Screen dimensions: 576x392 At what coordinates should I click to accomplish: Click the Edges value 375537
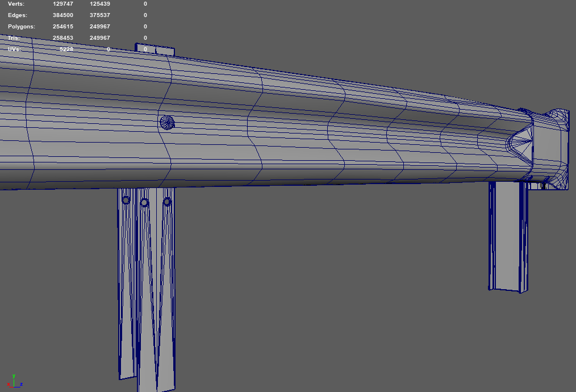point(100,15)
